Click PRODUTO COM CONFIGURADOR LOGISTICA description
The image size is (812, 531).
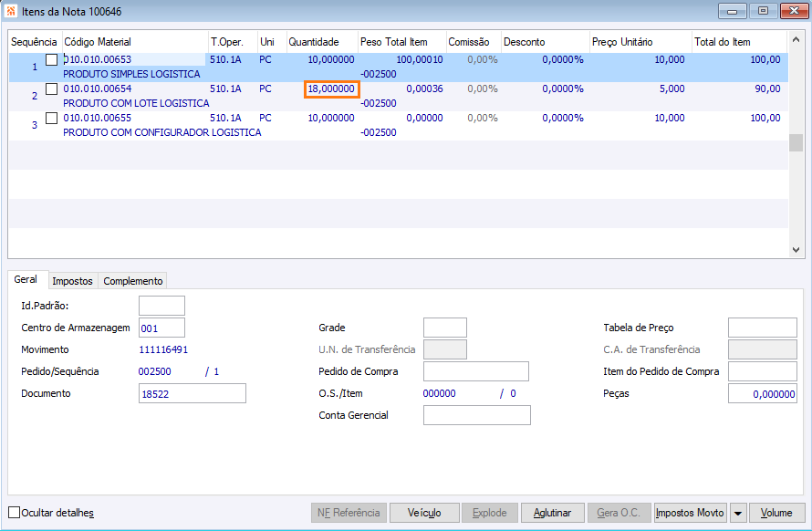pos(162,132)
